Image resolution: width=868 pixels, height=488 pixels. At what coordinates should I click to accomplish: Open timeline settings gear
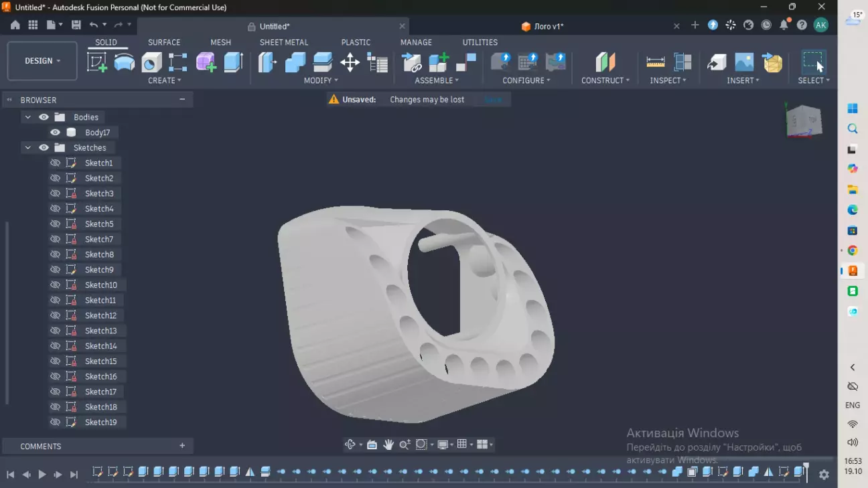[824, 474]
